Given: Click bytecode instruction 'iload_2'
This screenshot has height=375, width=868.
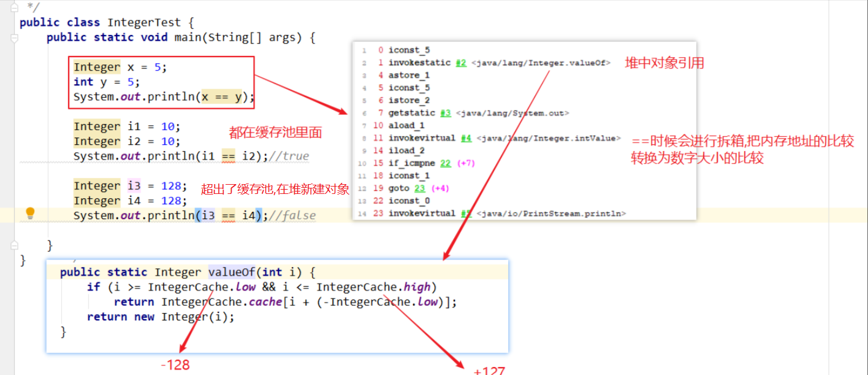Looking at the screenshot, I should [x=406, y=150].
